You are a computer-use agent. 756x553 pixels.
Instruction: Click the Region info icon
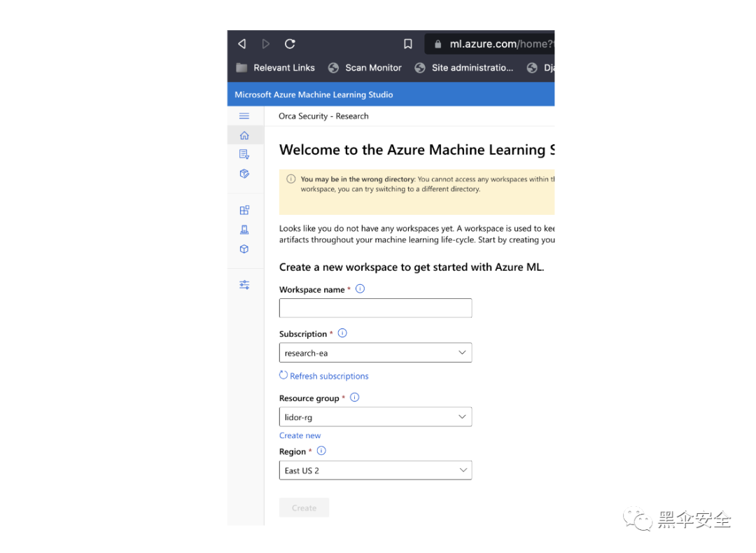pyautogui.click(x=321, y=451)
